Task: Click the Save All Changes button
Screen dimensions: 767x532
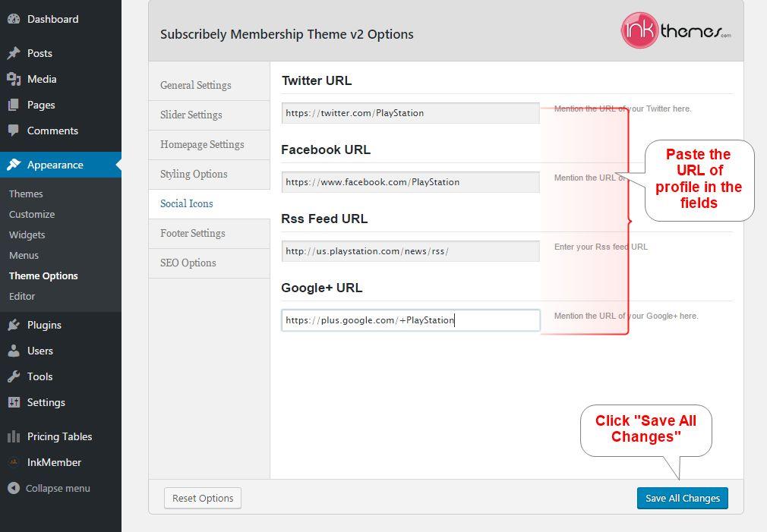Action: (x=683, y=499)
